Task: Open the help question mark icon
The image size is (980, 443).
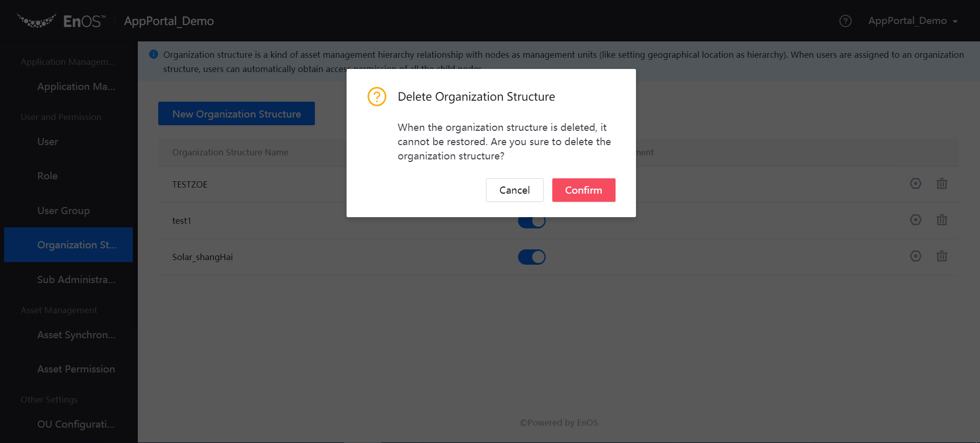Action: (x=845, y=21)
